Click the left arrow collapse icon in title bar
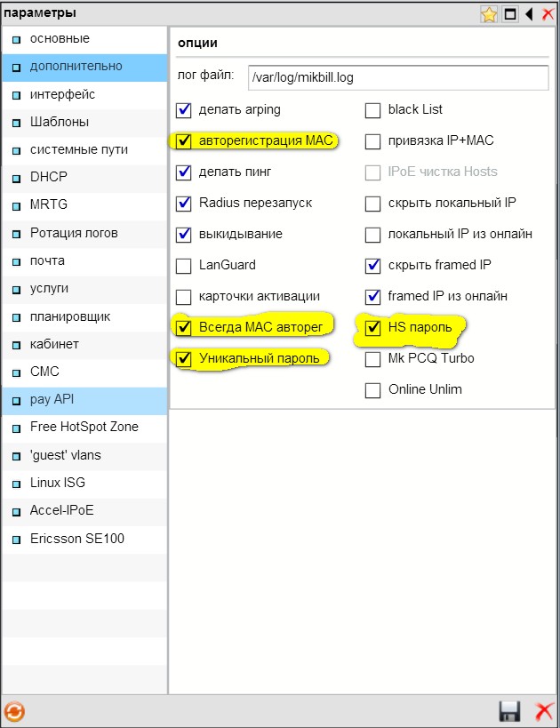 click(x=529, y=13)
